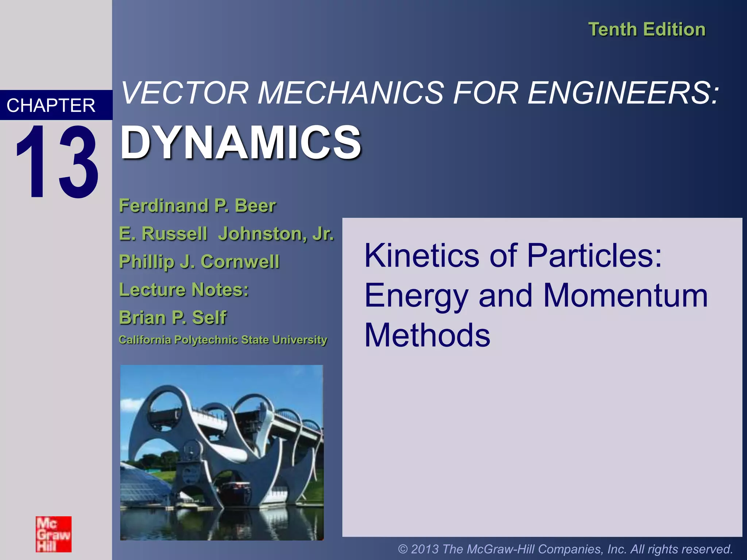
Task: Click the Kinetics of Particles line
Action: [513, 256]
